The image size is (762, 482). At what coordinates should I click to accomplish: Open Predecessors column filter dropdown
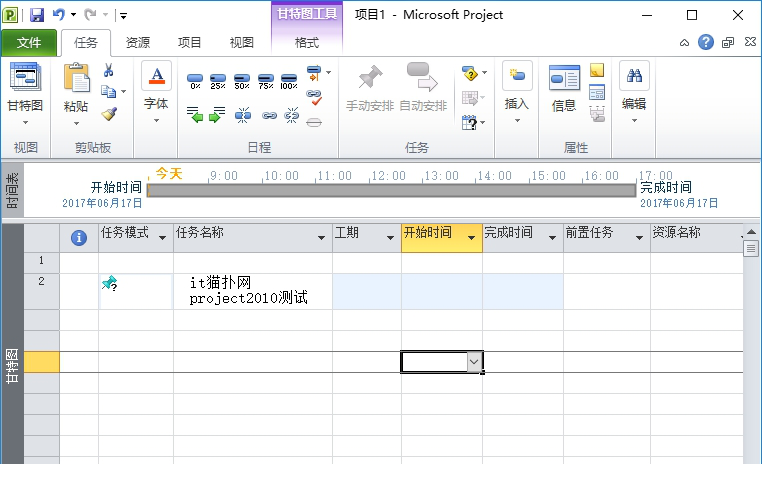(x=639, y=238)
